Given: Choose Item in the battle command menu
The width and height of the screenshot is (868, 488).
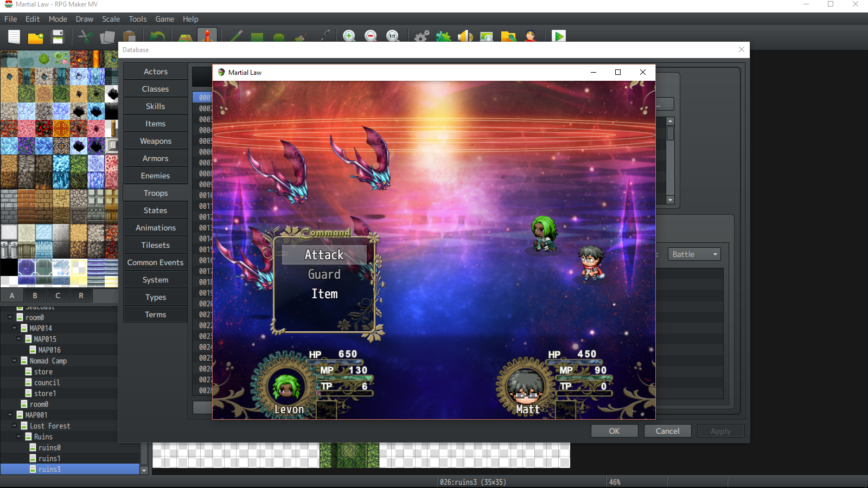Looking at the screenshot, I should tap(324, 294).
